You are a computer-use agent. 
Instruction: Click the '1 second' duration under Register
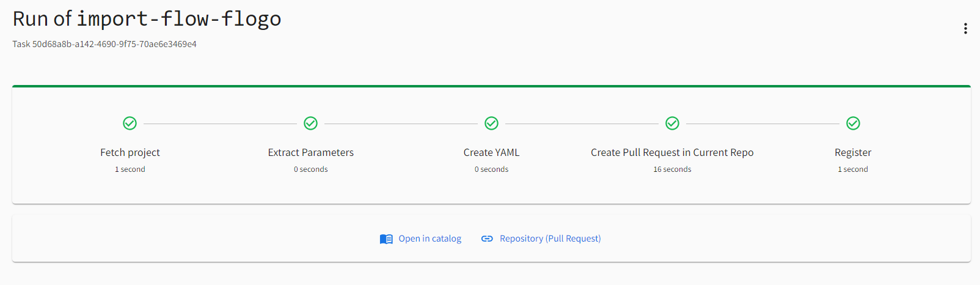click(853, 169)
